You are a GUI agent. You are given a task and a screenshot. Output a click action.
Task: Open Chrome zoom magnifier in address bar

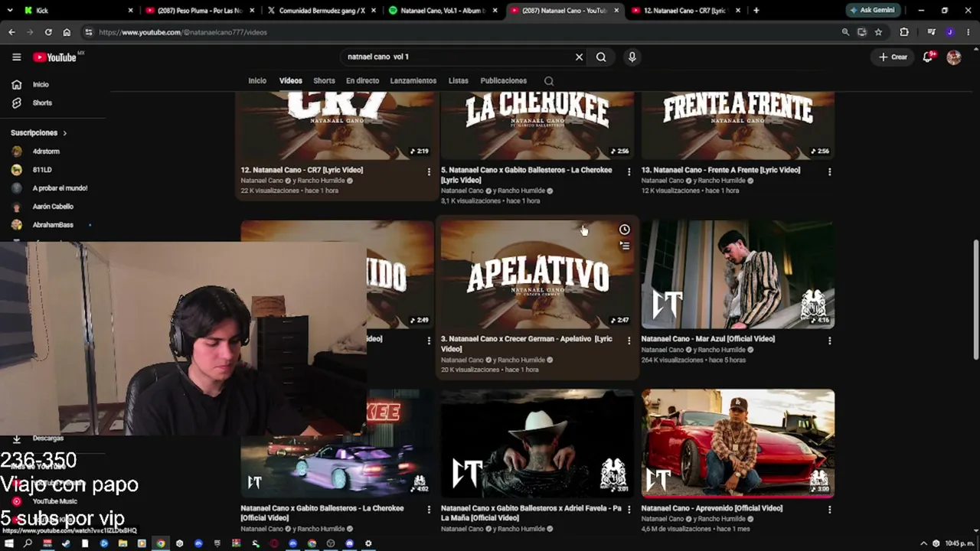tap(845, 32)
